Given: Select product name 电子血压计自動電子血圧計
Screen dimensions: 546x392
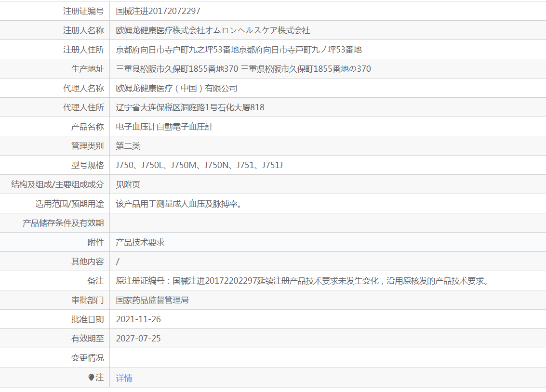Looking at the screenshot, I should [164, 127].
